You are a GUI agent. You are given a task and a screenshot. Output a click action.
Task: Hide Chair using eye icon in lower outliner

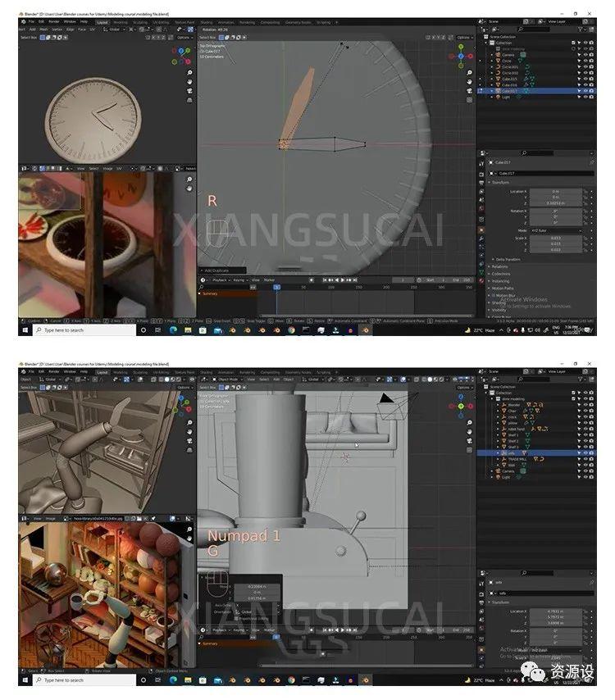[x=585, y=411]
